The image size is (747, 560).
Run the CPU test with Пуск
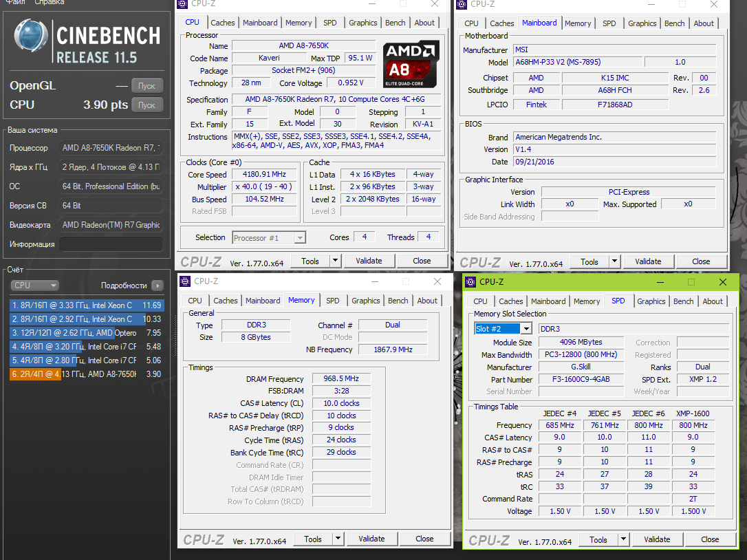pos(147,105)
